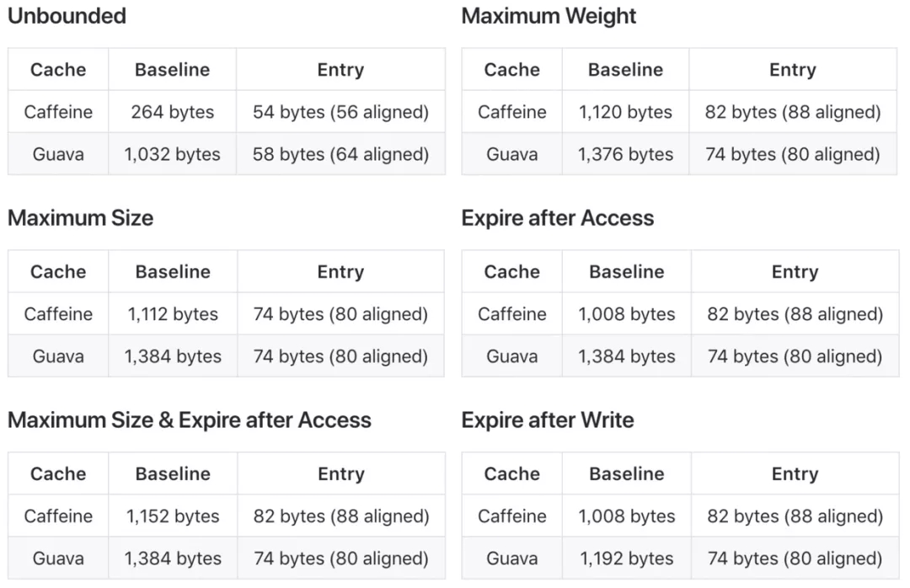910x588 pixels.
Task: Select the 58 bytes (64 aligned) cell
Action: click(340, 154)
